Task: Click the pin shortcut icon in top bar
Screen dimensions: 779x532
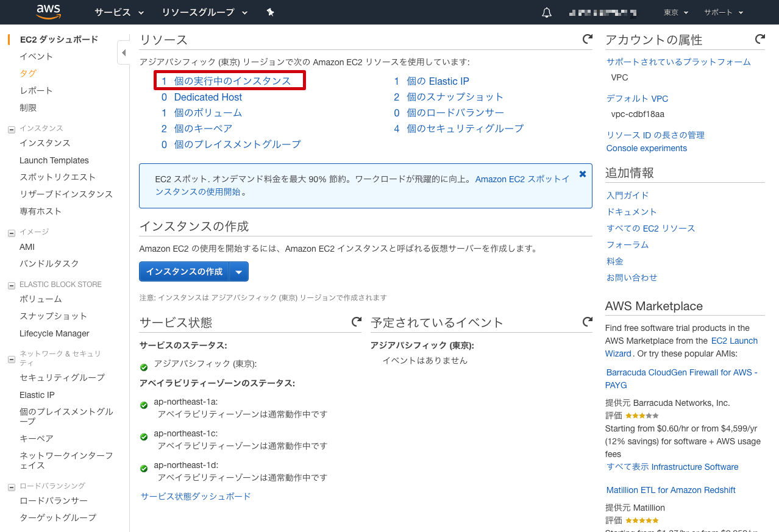Action: pyautogui.click(x=271, y=12)
